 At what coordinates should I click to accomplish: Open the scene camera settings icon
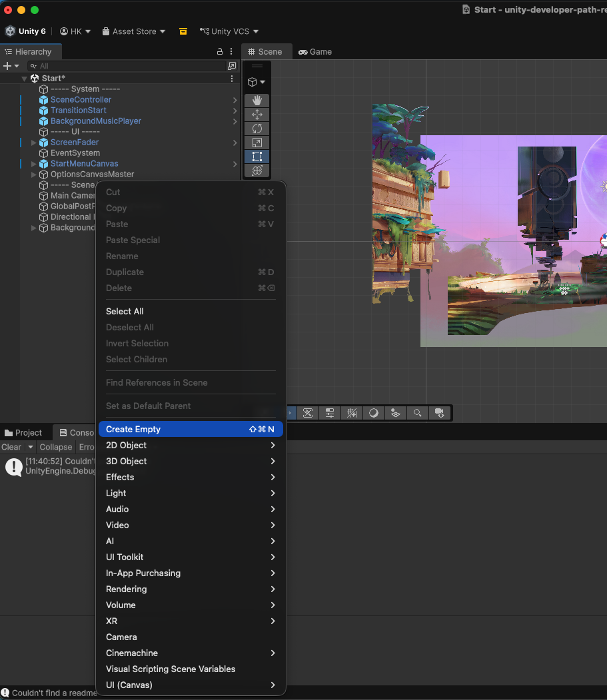(x=440, y=413)
